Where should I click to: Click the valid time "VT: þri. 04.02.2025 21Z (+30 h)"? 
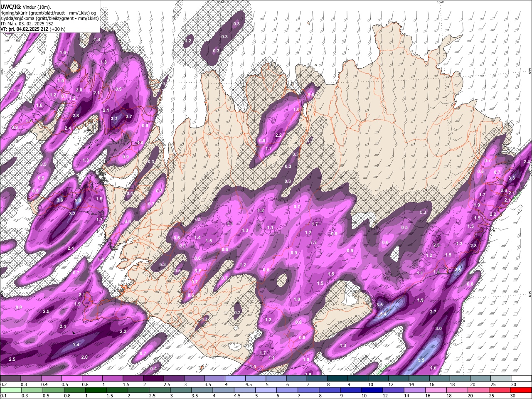[32, 30]
